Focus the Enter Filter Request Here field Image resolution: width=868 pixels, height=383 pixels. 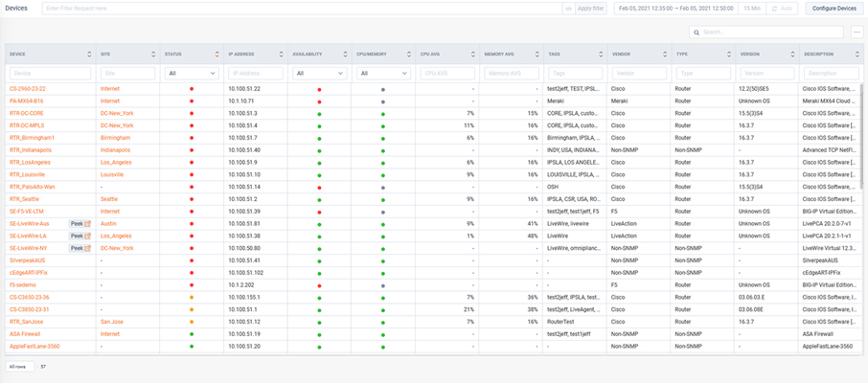[x=302, y=9]
